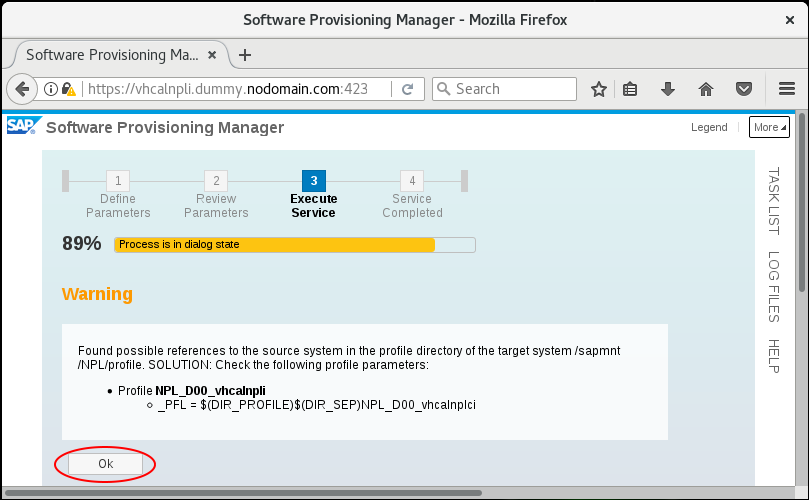This screenshot has height=500, width=809.
Task: Open the downloads arrow icon
Action: click(x=668, y=89)
